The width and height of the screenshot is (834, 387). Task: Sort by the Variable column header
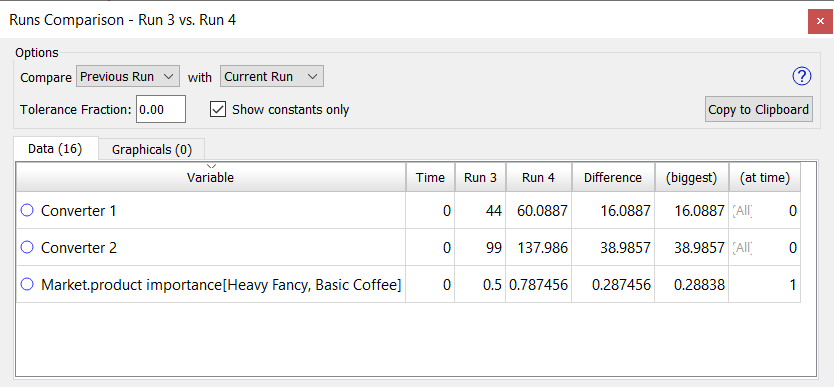pos(211,178)
